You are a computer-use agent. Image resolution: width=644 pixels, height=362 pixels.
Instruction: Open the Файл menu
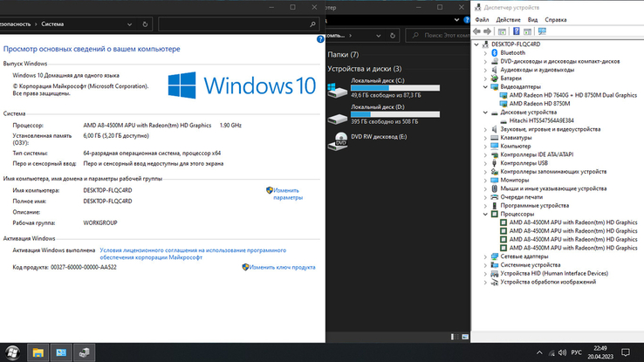pyautogui.click(x=482, y=20)
